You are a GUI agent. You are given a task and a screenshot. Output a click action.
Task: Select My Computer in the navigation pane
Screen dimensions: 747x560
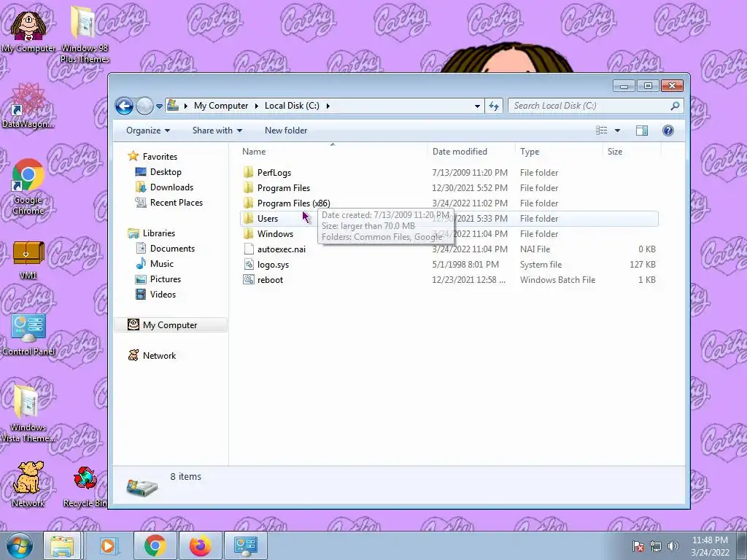point(170,325)
